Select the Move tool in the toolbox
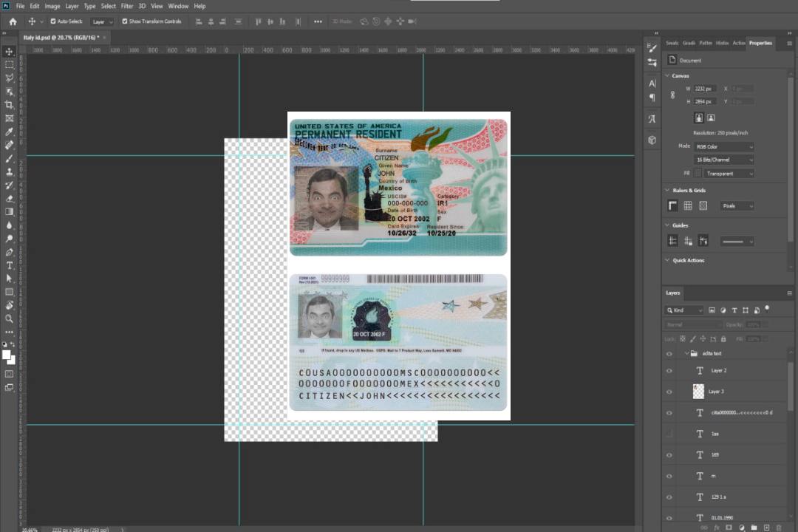Image resolution: width=798 pixels, height=532 pixels. (x=9, y=52)
